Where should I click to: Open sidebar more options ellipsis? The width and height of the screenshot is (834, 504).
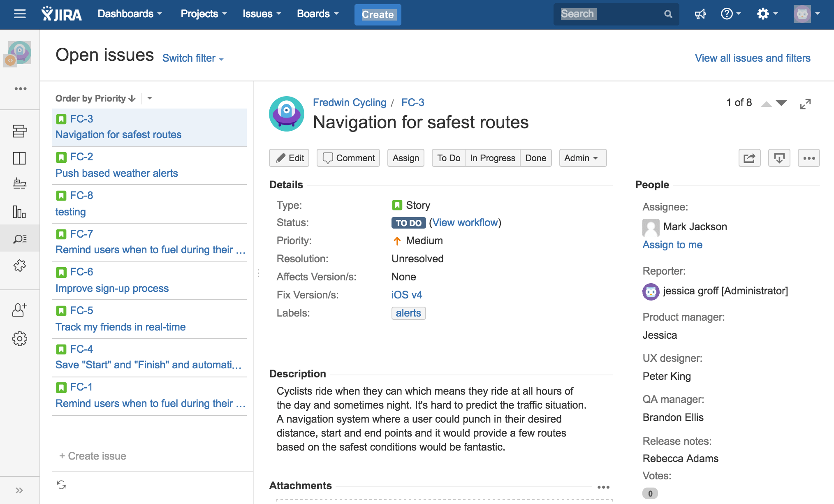coord(20,89)
